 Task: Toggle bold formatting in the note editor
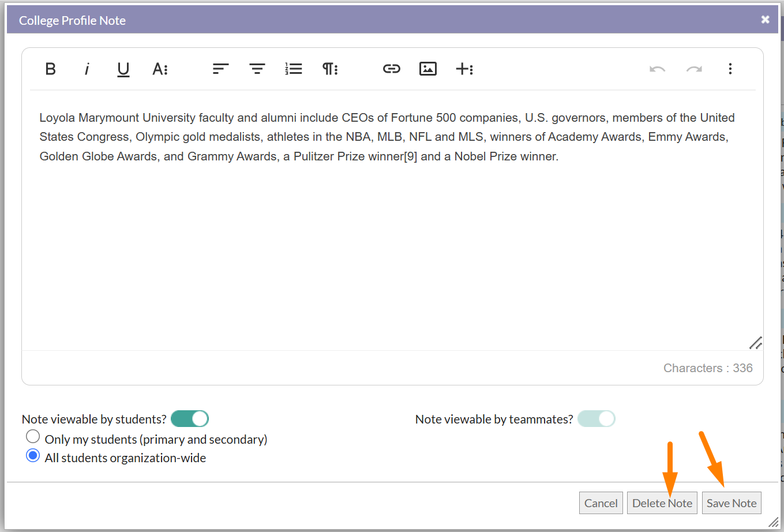click(51, 69)
